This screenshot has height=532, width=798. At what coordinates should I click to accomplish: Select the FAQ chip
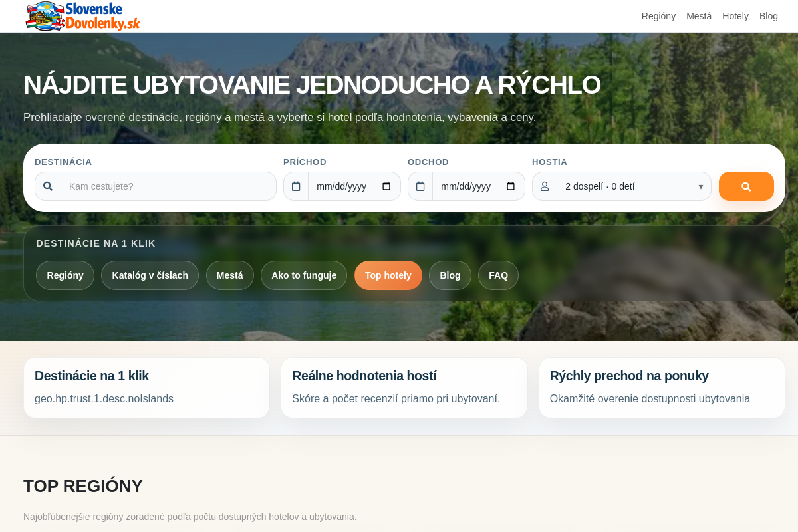pyautogui.click(x=498, y=275)
